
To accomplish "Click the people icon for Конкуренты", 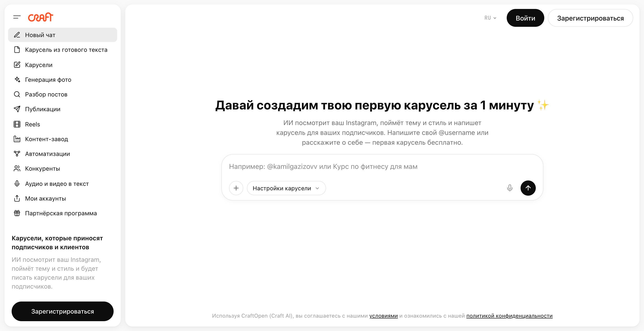I will point(17,168).
